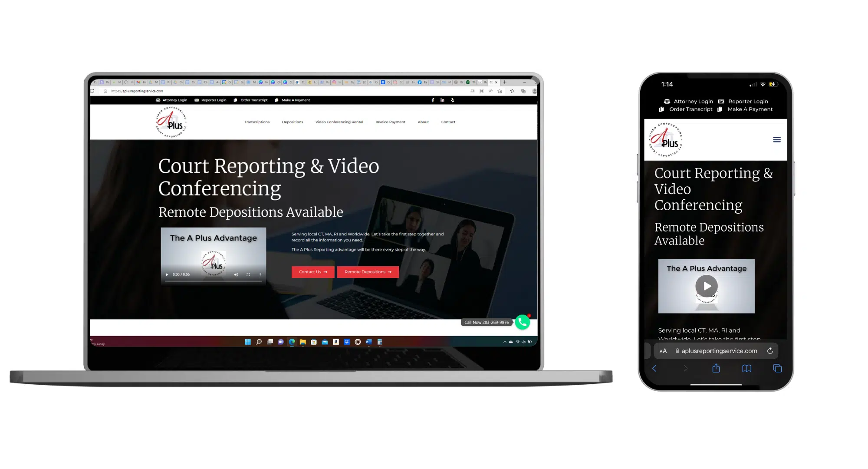This screenshot has height=469, width=868.
Task: Click the third social icon in header bar
Action: point(452,100)
